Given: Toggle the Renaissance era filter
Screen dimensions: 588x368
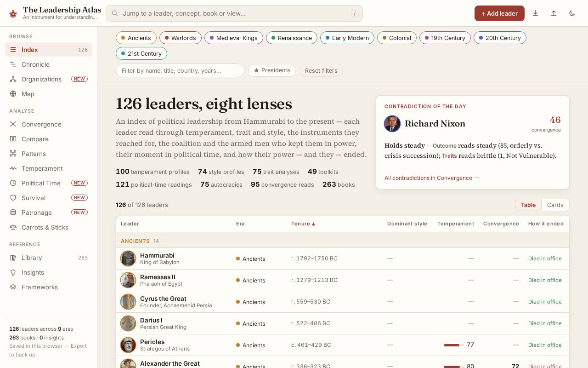Looking at the screenshot, I should 292,38.
